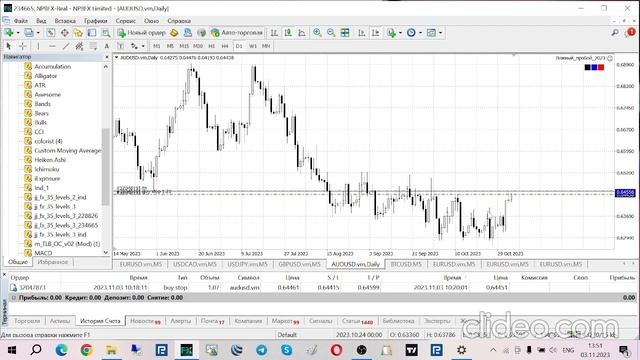Switch chart to M1 timeframe
This screenshot has width=640, height=360.
click(x=157, y=46)
